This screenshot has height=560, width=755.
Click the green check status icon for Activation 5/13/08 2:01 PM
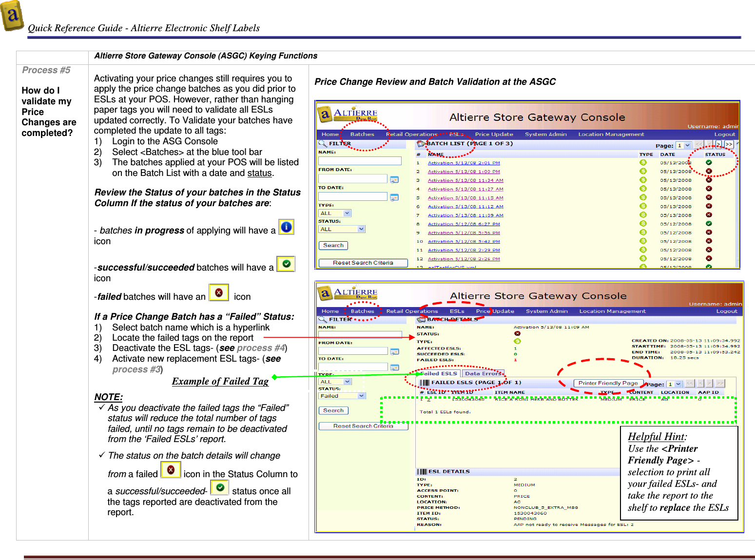tap(709, 163)
